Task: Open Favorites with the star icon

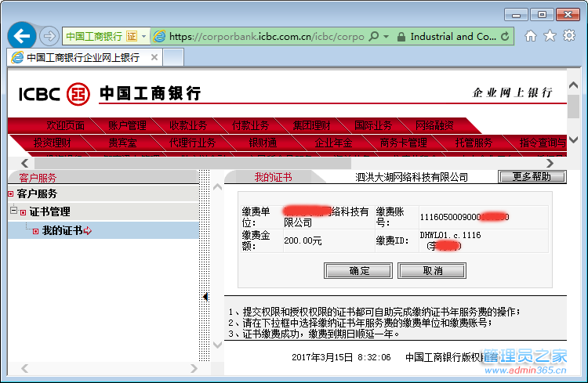Action: [550, 36]
